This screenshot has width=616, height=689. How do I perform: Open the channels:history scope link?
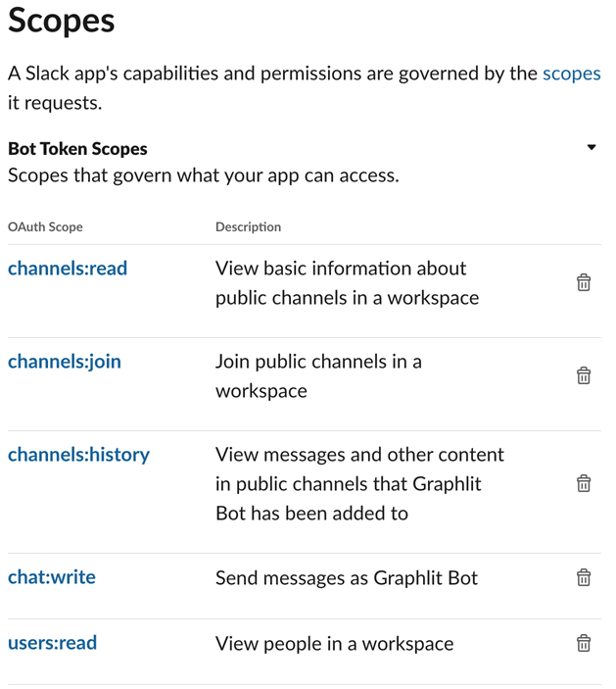pyautogui.click(x=78, y=454)
